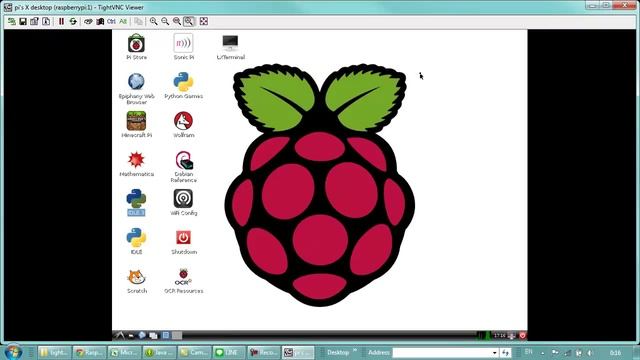Viewport: 640px width, 360px height.
Task: Send Ctrl+Alt+Del using the toolbar icon
Action: click(x=88, y=21)
